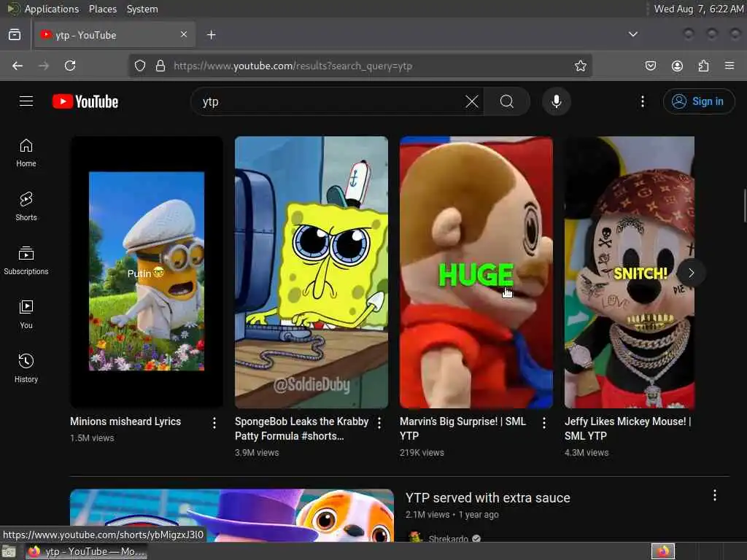747x560 pixels.
Task: Open the Extensions puzzle icon
Action: coord(703,66)
